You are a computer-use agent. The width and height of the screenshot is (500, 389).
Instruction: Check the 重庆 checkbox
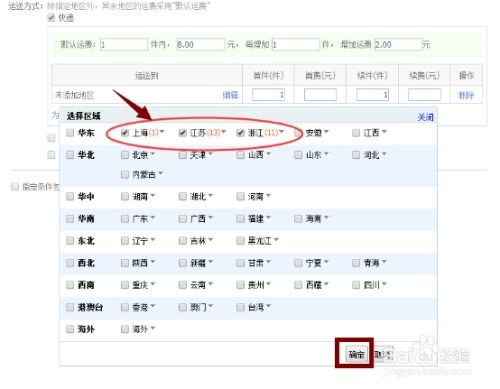pos(125,285)
